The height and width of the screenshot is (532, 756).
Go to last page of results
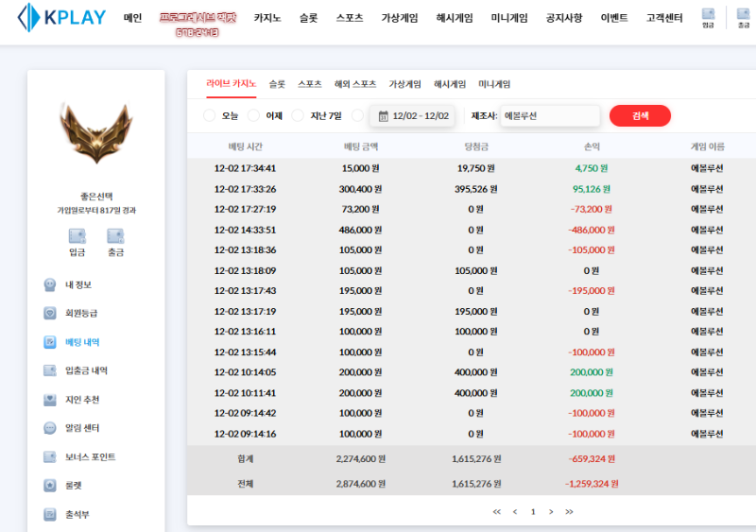(x=569, y=512)
